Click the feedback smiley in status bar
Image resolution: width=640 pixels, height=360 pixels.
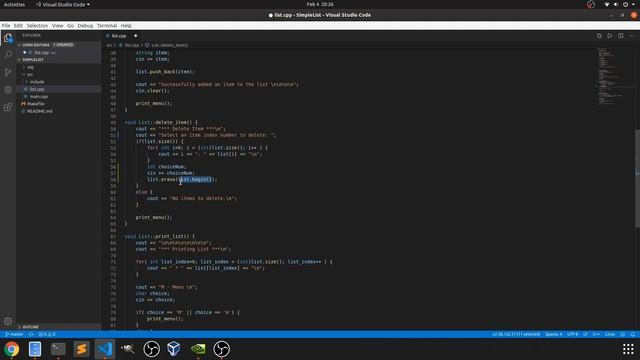pyautogui.click(x=622, y=334)
